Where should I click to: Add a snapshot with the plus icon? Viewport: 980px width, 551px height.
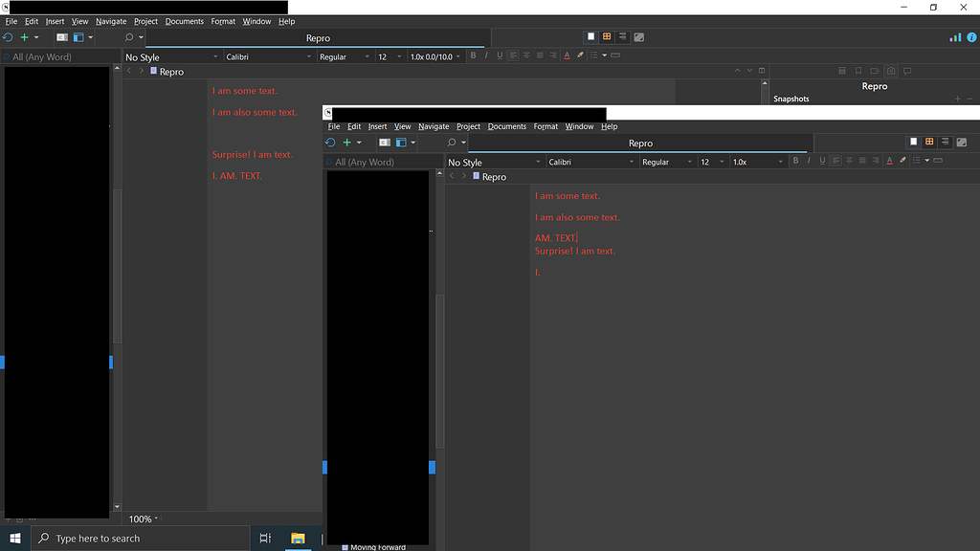point(957,99)
